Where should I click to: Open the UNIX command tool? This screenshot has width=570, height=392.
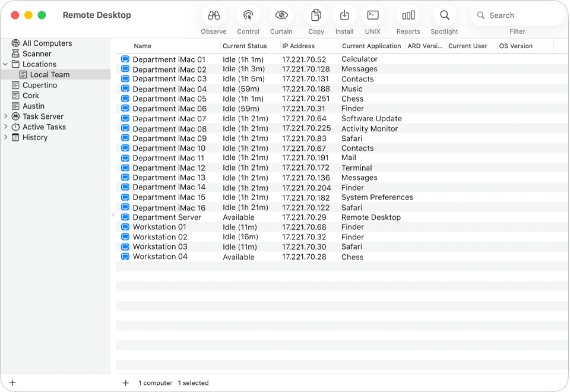click(372, 15)
